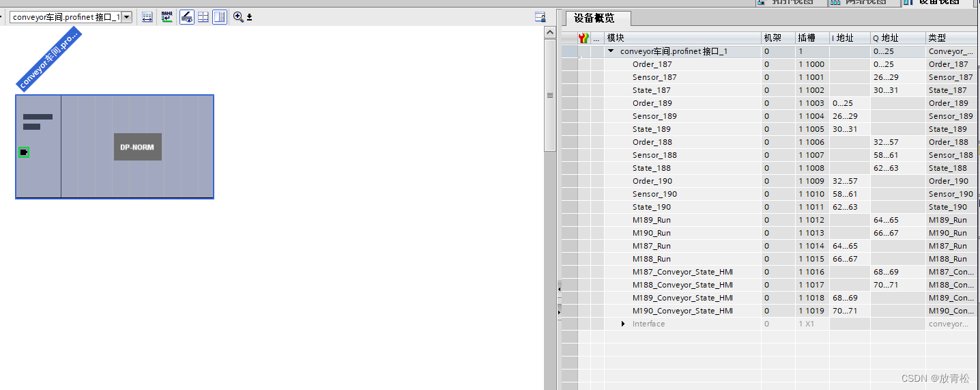Select the Sensor_187 module row
This screenshot has width=980, height=390.
point(770,77)
